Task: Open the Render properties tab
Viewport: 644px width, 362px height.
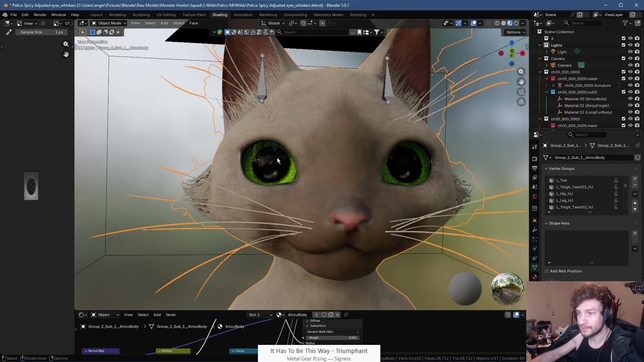Action: click(x=534, y=158)
